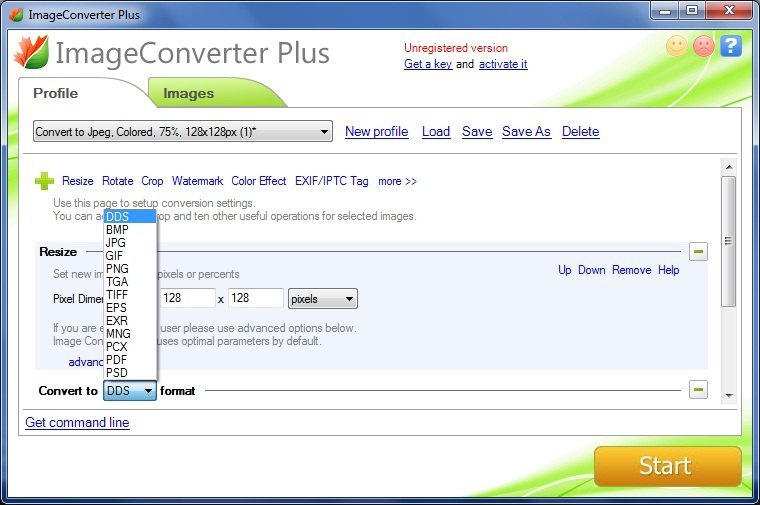Click the Convert to DDS format combo box

click(x=129, y=391)
